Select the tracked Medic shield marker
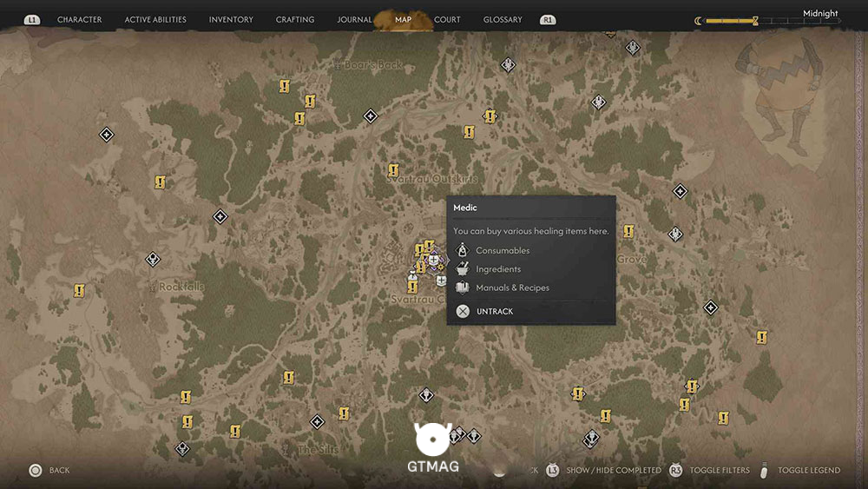 (x=433, y=259)
